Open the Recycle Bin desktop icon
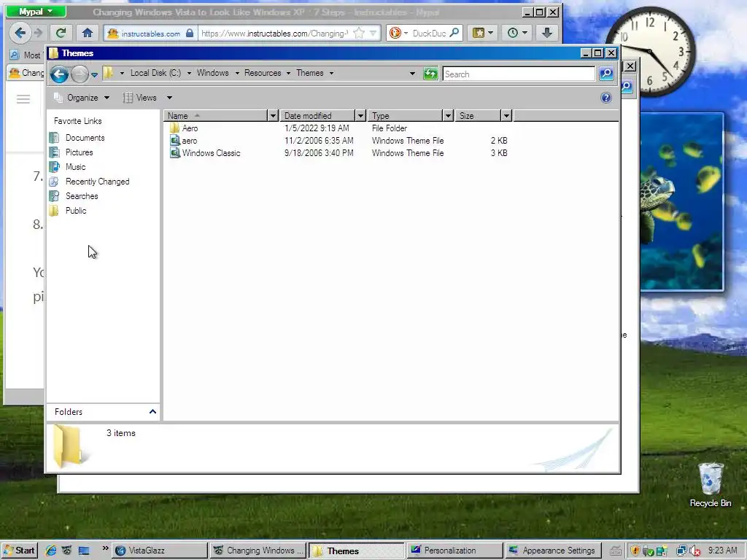747x560 pixels. pos(711,485)
